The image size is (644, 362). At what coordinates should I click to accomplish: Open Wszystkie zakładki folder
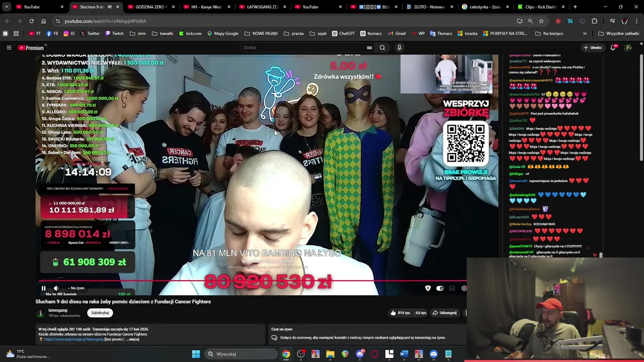618,34
